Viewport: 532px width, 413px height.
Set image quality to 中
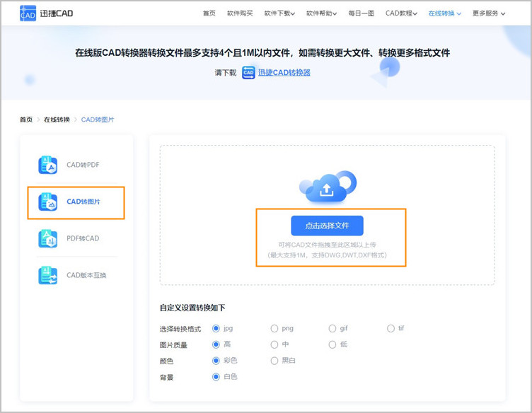coord(274,344)
